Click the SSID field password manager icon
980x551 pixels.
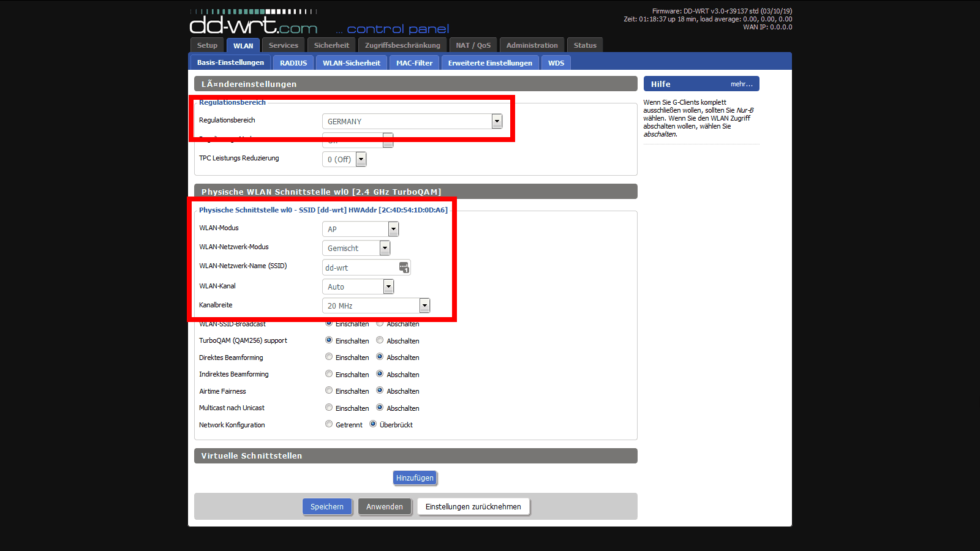pyautogui.click(x=404, y=267)
